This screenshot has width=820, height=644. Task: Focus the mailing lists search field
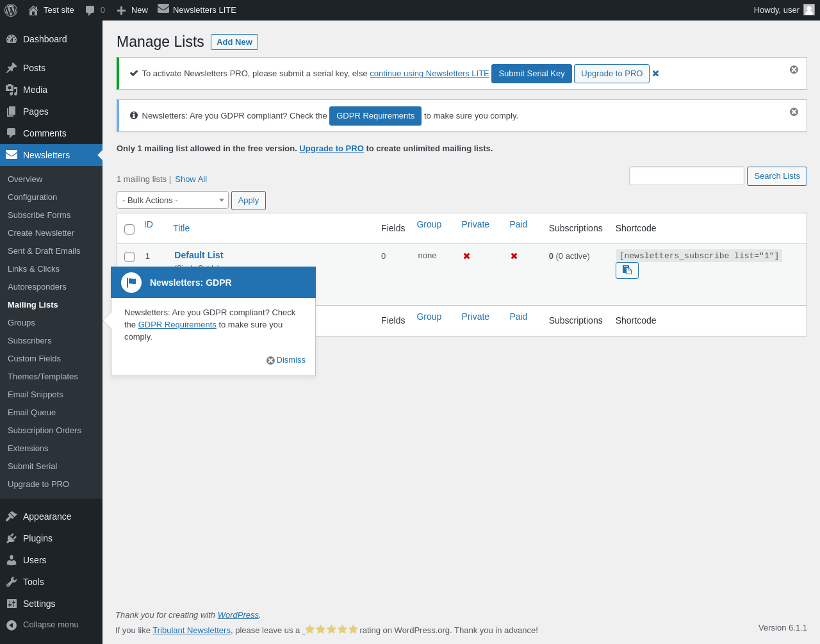(687, 176)
